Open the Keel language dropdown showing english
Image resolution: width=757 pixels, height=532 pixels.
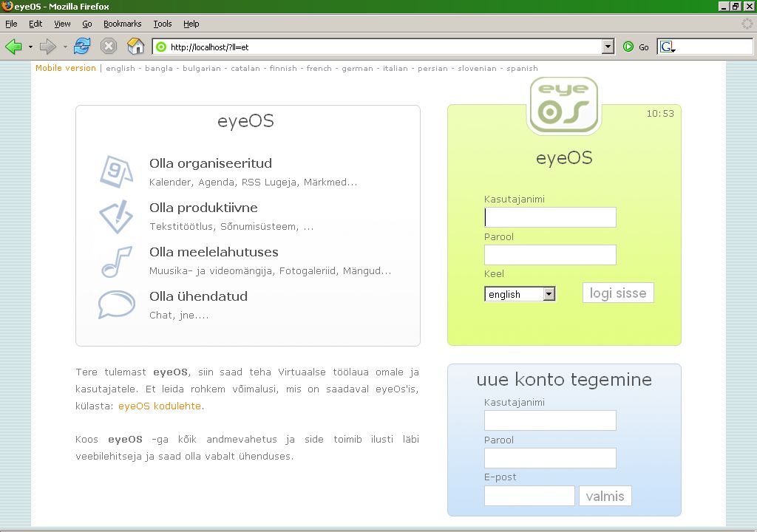point(520,294)
